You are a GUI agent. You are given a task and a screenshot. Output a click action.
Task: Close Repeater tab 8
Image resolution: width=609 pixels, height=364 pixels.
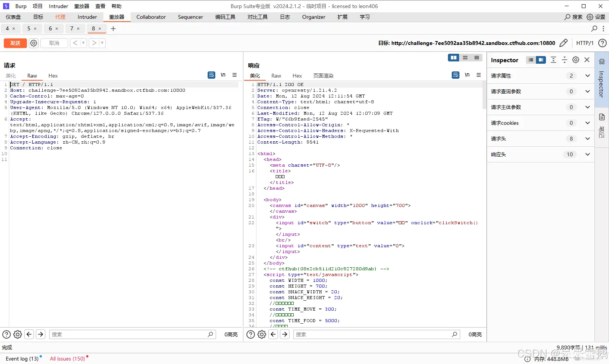[100, 29]
